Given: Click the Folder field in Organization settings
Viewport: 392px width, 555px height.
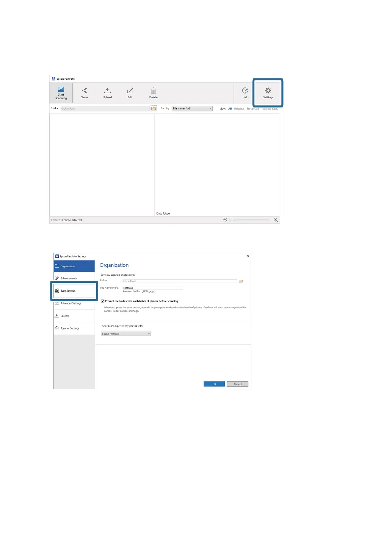Looking at the screenshot, I should coord(180,281).
